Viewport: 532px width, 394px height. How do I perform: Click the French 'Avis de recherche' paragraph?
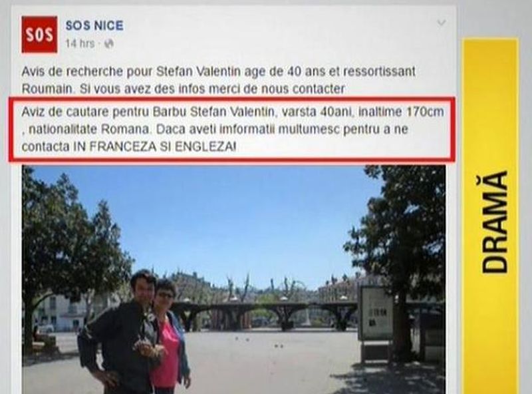(x=219, y=80)
